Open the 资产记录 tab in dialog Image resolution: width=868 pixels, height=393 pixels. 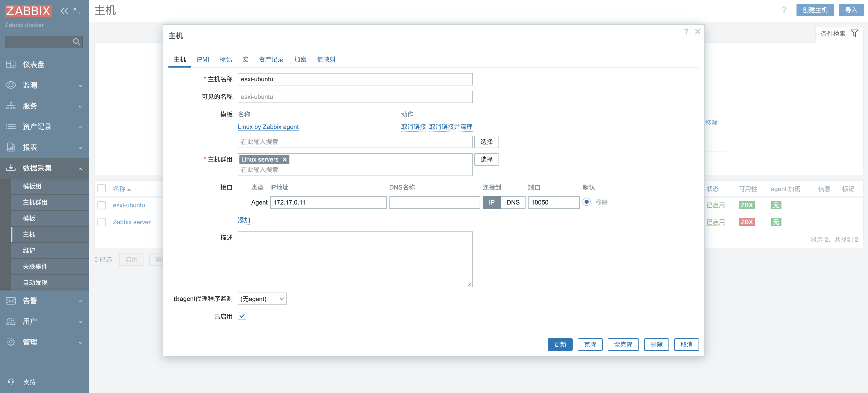[x=271, y=60]
